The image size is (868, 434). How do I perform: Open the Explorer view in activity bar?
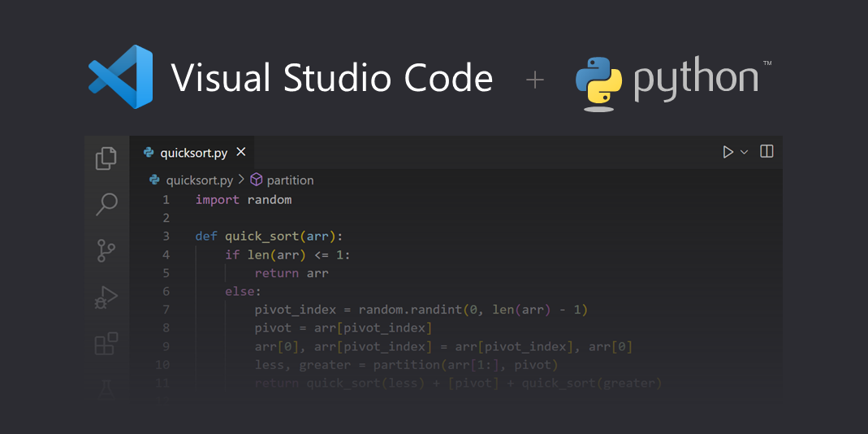(106, 158)
